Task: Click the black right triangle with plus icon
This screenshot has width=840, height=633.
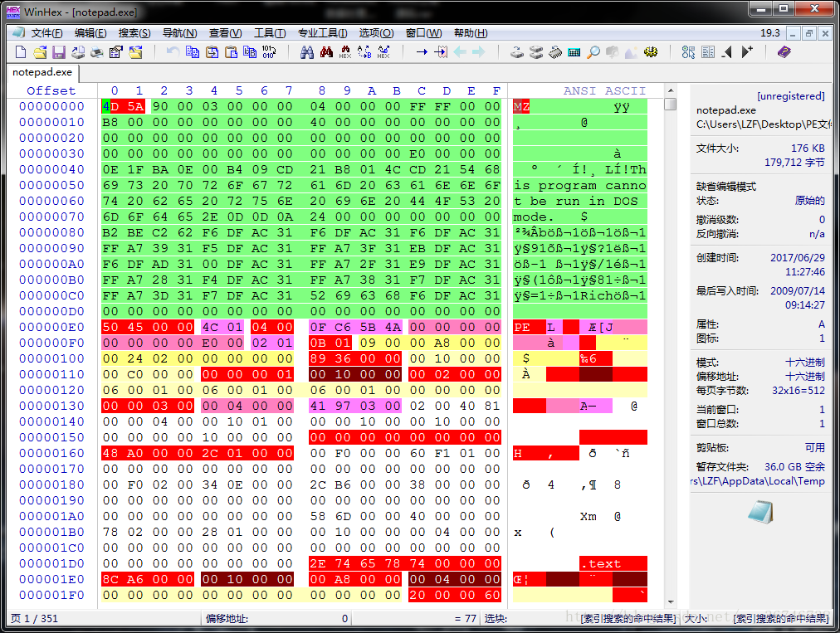Action: point(747,52)
